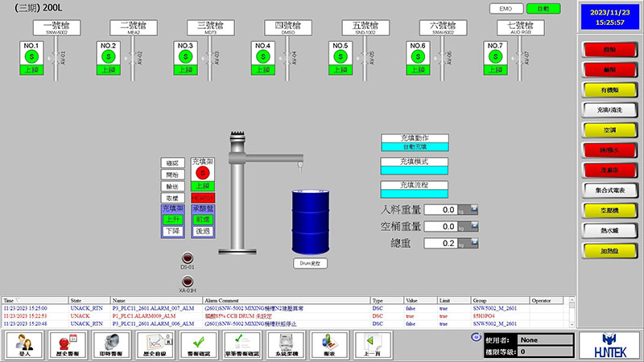Open 即時警報 real-time alarm icon
644x362 pixels.
coord(110,344)
